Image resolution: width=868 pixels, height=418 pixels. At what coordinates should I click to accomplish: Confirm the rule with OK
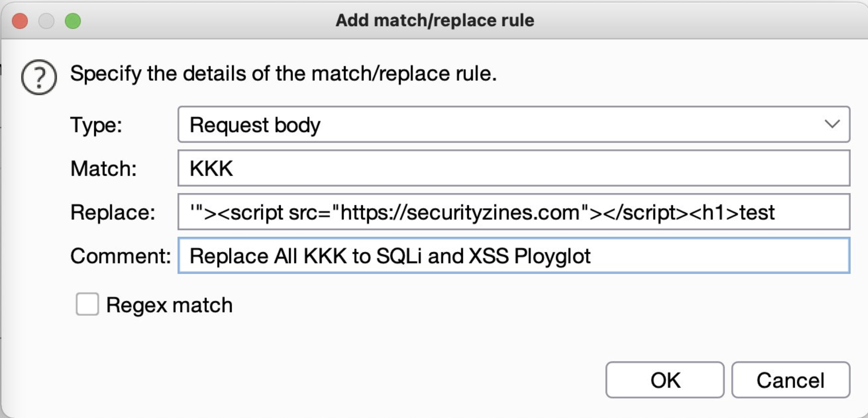pos(665,380)
